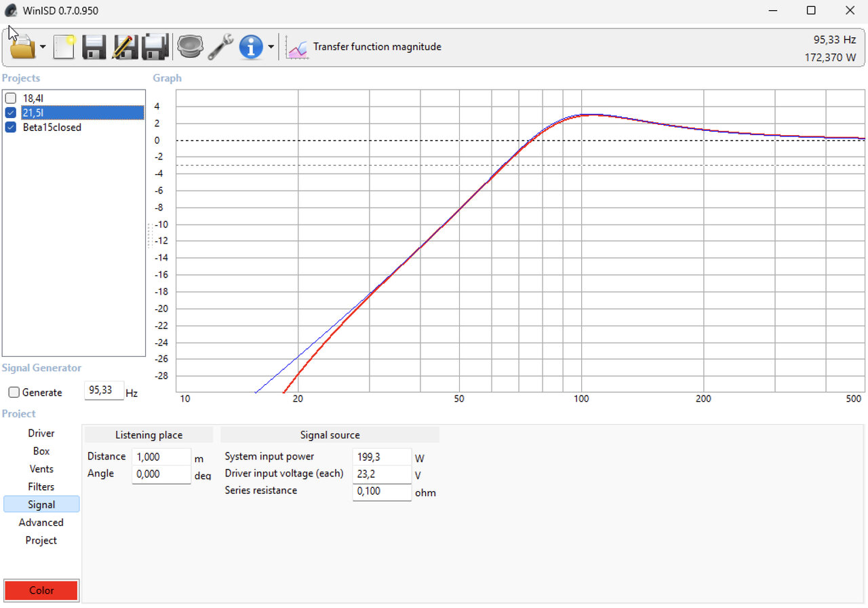
Task: Enable the 18,4l project checkbox
Action: (11, 98)
